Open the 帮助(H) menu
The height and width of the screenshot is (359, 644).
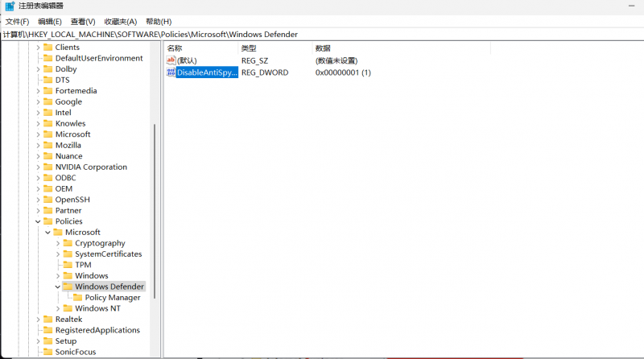(x=159, y=22)
